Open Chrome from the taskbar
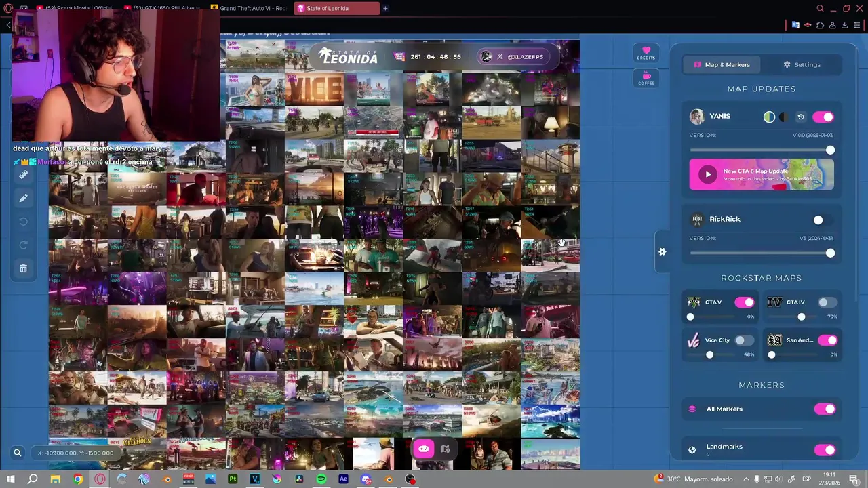 78,479
